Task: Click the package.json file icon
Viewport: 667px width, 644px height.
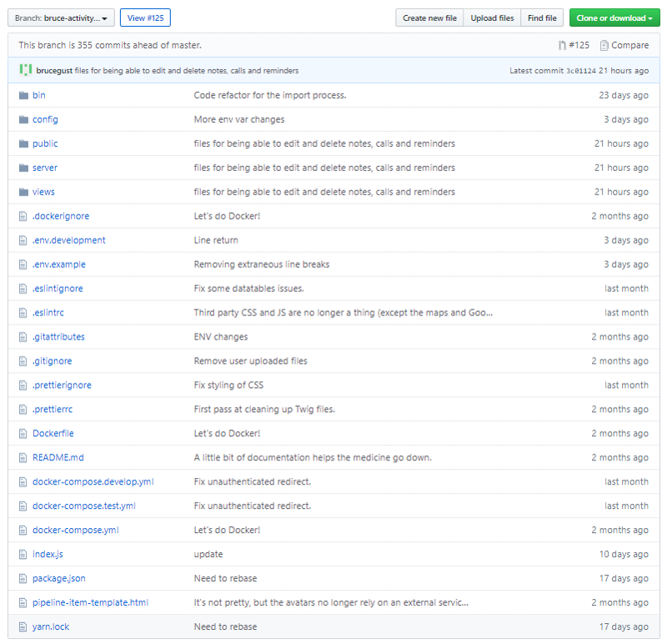Action: point(23,578)
